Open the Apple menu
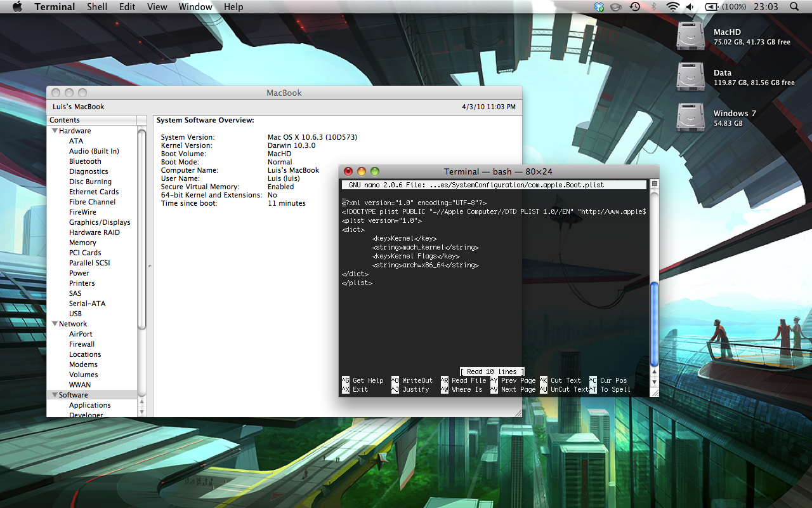The height and width of the screenshot is (508, 812). click(x=17, y=7)
